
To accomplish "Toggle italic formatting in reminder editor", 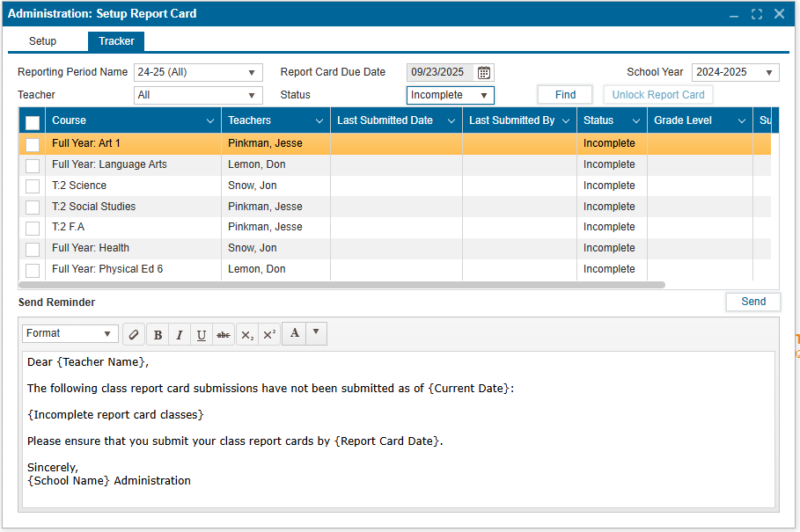I will [x=180, y=334].
